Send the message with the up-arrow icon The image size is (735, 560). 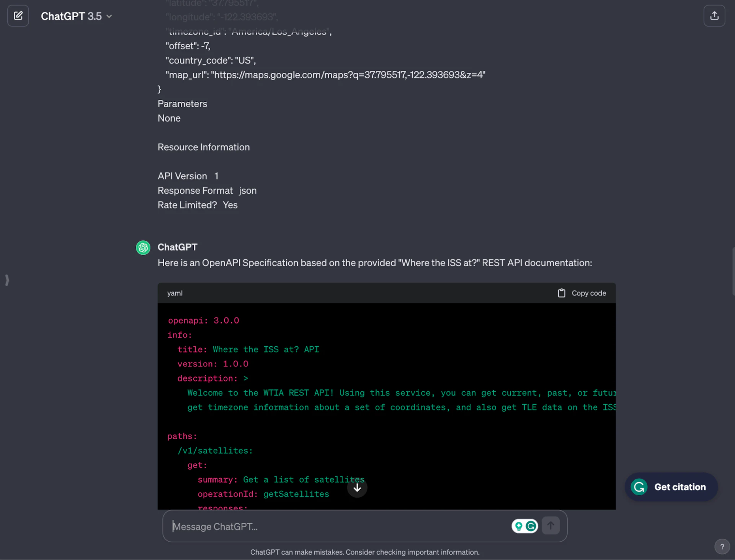click(x=550, y=526)
